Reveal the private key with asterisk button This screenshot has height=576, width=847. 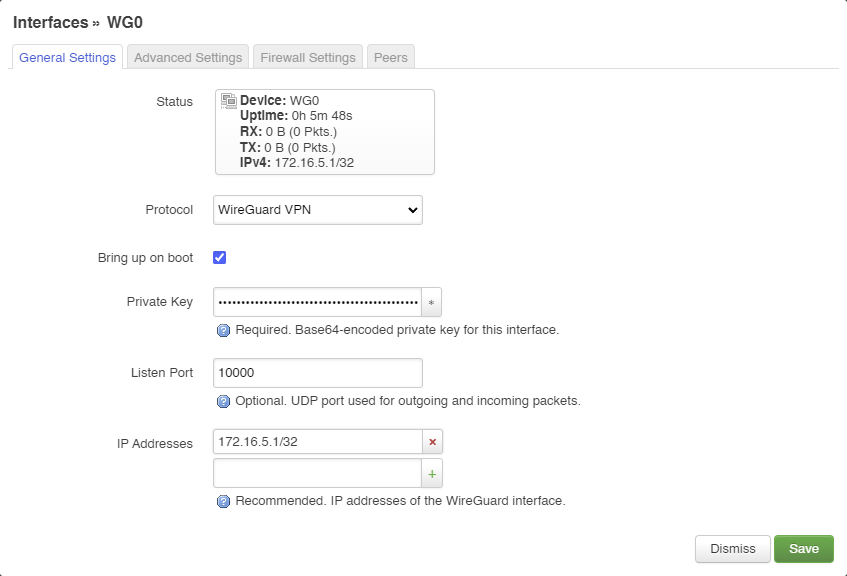pyautogui.click(x=431, y=302)
